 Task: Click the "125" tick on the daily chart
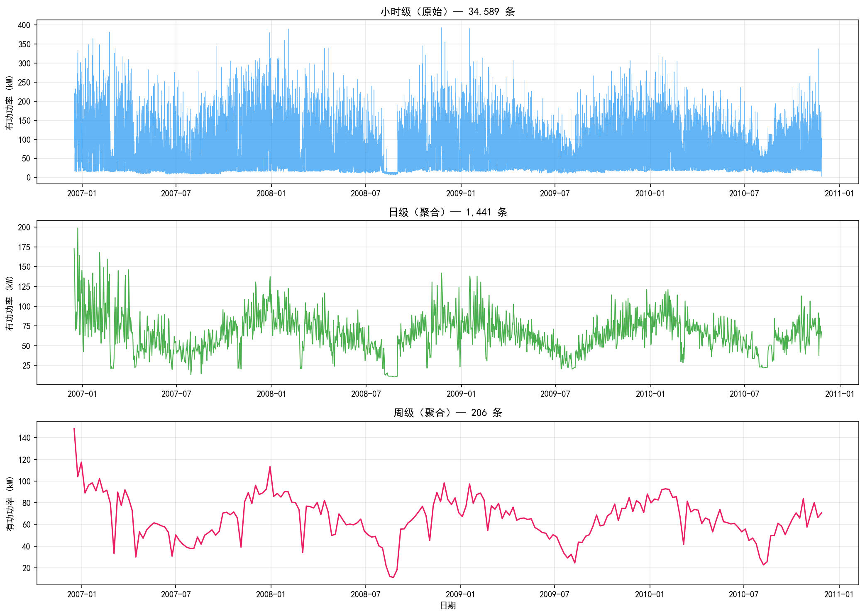[24, 287]
